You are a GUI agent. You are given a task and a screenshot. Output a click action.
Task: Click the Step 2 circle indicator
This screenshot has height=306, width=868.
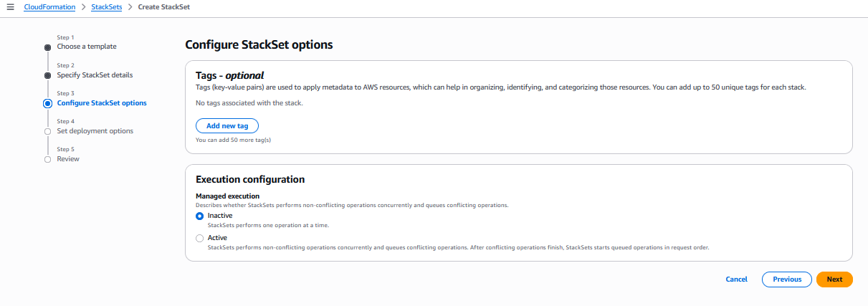point(48,75)
